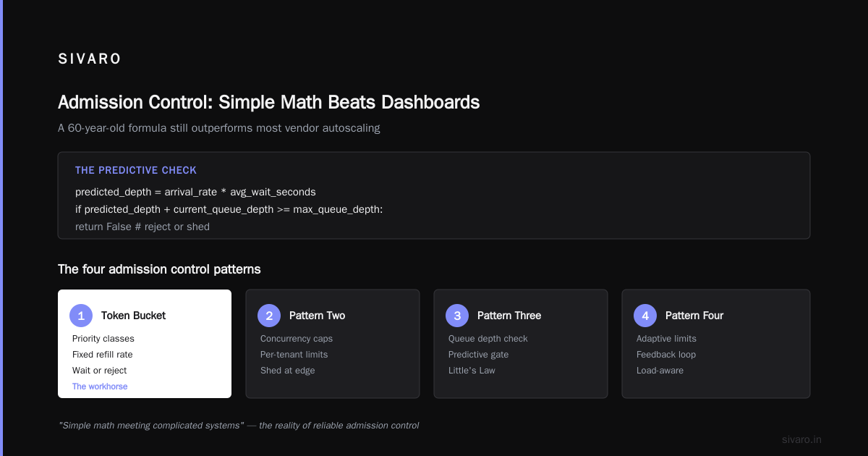
Task: Click the Priority classes item
Action: 103,339
